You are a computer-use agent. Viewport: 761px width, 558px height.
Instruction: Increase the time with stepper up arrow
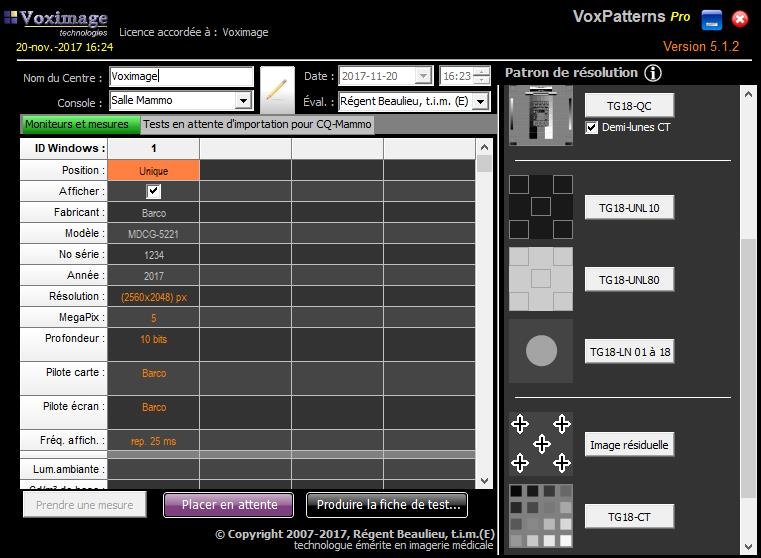tap(481, 72)
